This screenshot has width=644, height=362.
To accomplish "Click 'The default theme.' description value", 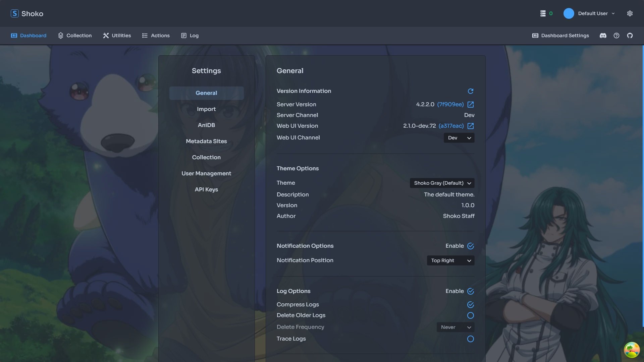I will 449,195.
